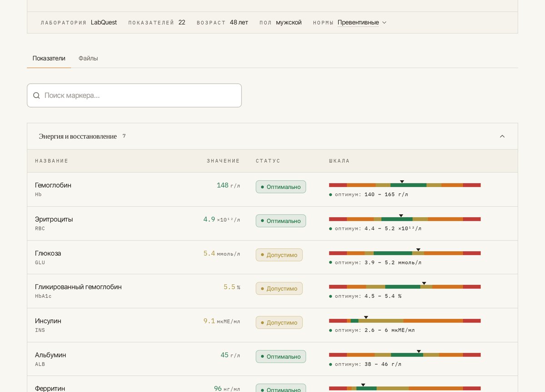The height and width of the screenshot is (392, 545).
Task: Click the 5.4 ммоль/л glucose value
Action: 222,253
